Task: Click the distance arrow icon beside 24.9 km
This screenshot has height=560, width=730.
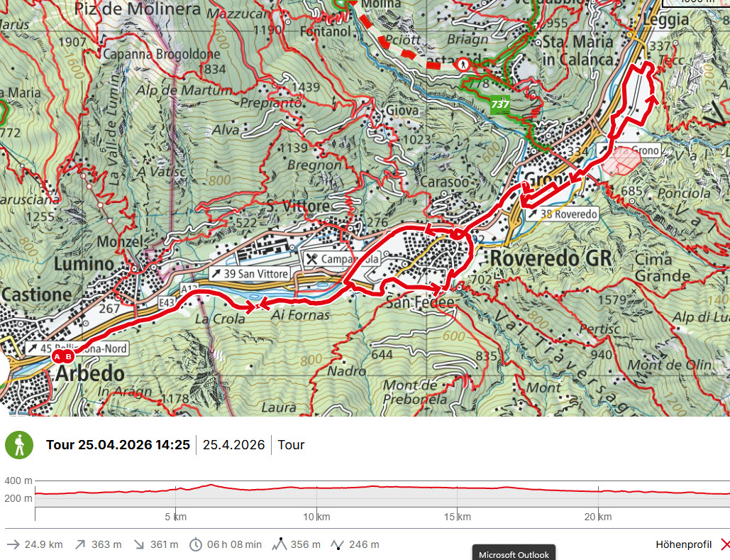Action: click(13, 544)
